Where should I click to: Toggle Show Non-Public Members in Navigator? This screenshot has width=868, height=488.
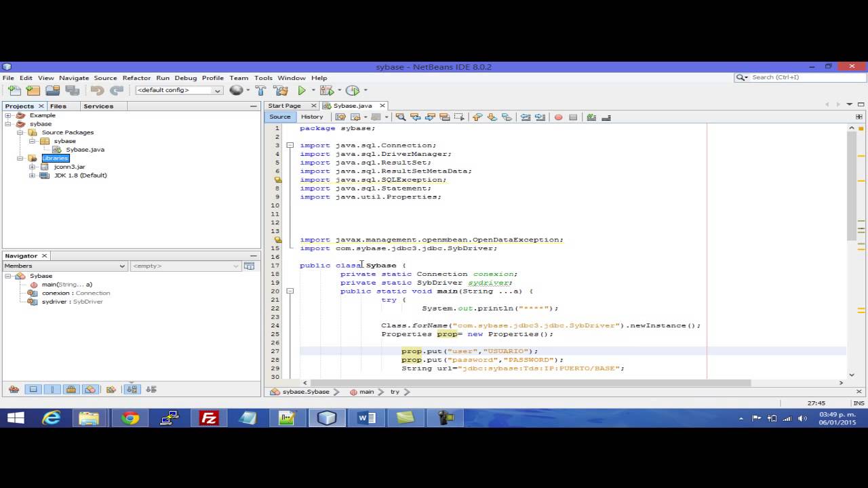pyautogui.click(x=71, y=389)
